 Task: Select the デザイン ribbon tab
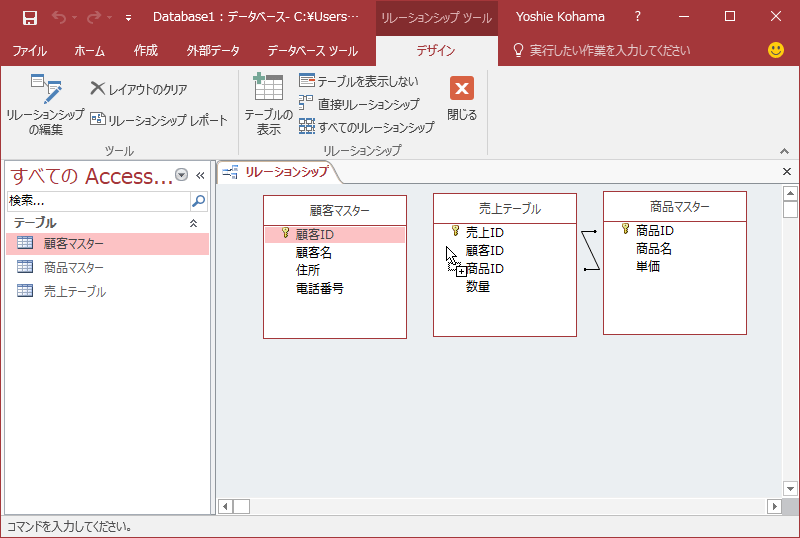(436, 51)
